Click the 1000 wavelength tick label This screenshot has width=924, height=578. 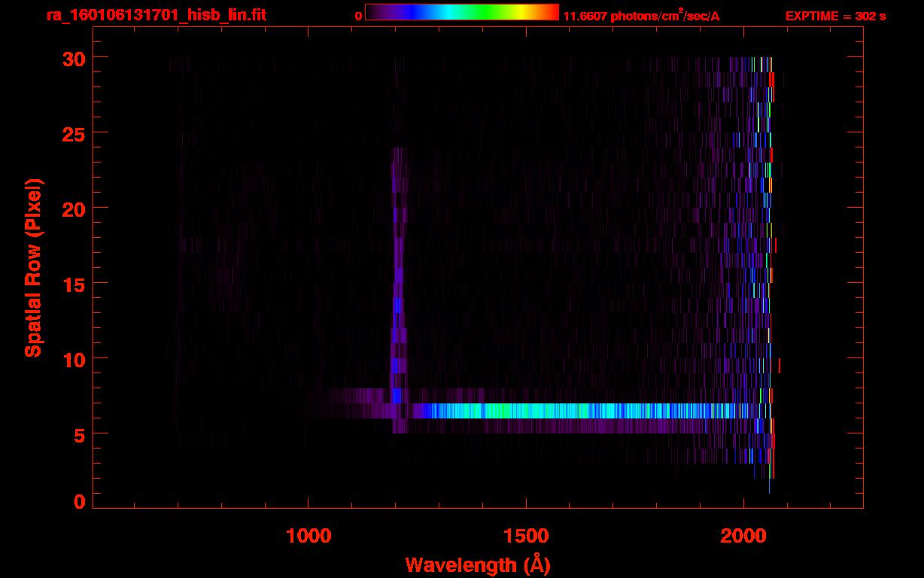click(308, 535)
